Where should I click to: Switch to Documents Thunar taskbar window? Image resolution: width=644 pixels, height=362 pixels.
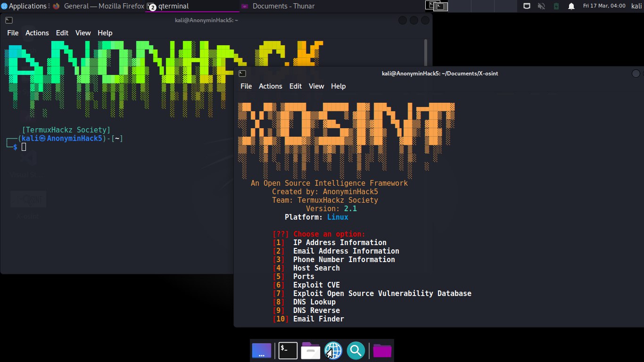click(x=283, y=6)
